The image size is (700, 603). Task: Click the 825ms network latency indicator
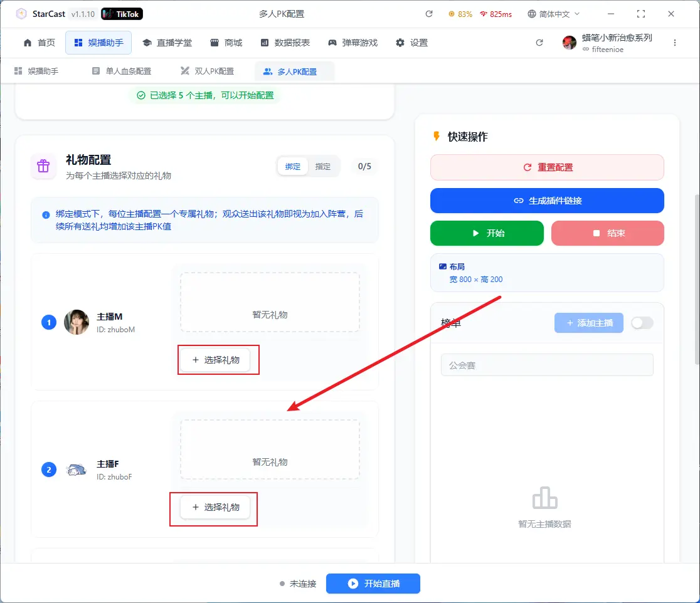click(495, 14)
